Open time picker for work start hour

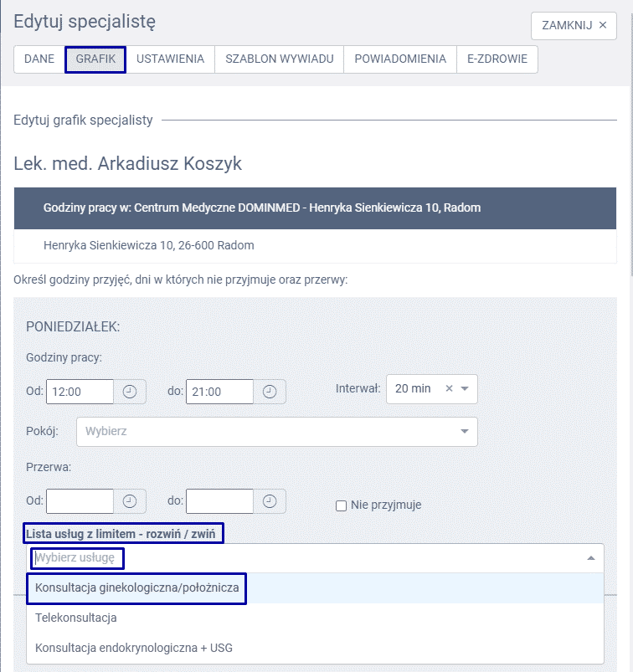pos(130,392)
